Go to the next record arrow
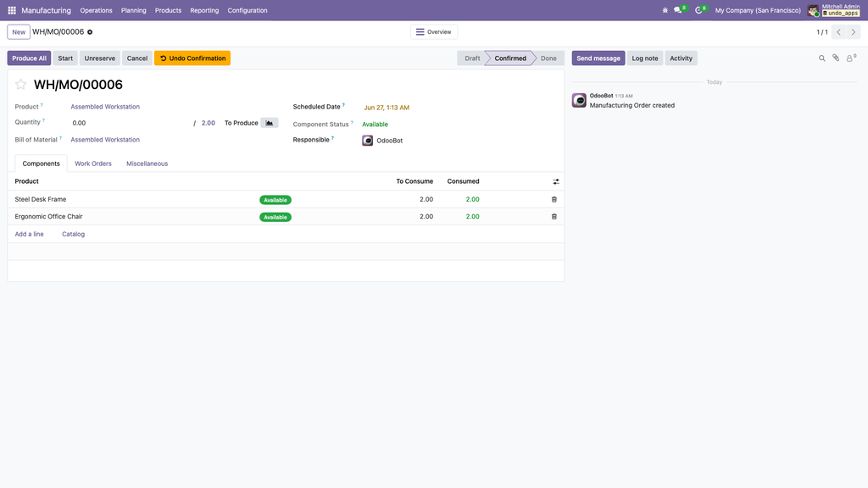 854,32
